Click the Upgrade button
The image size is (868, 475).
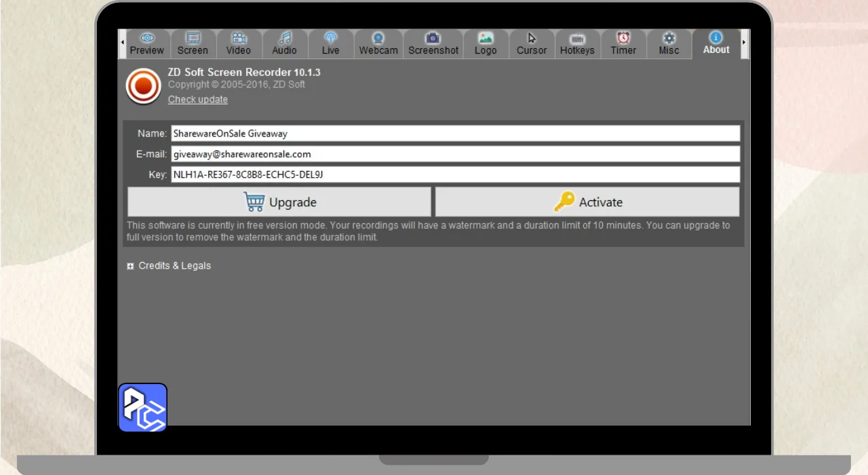point(279,202)
